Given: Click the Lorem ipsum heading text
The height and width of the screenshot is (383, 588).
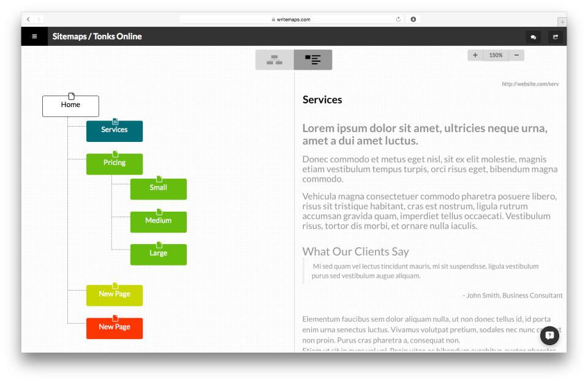Looking at the screenshot, I should (x=425, y=134).
